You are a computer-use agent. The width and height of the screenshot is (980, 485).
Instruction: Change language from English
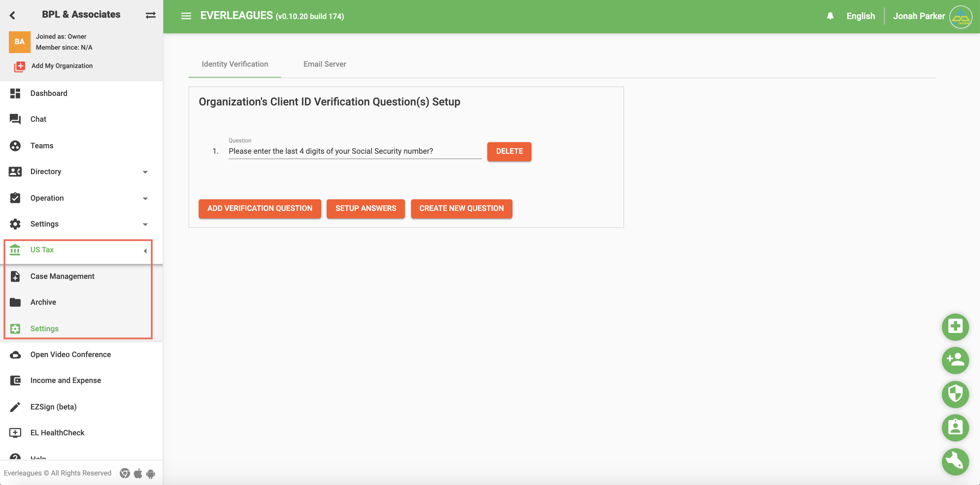click(861, 16)
